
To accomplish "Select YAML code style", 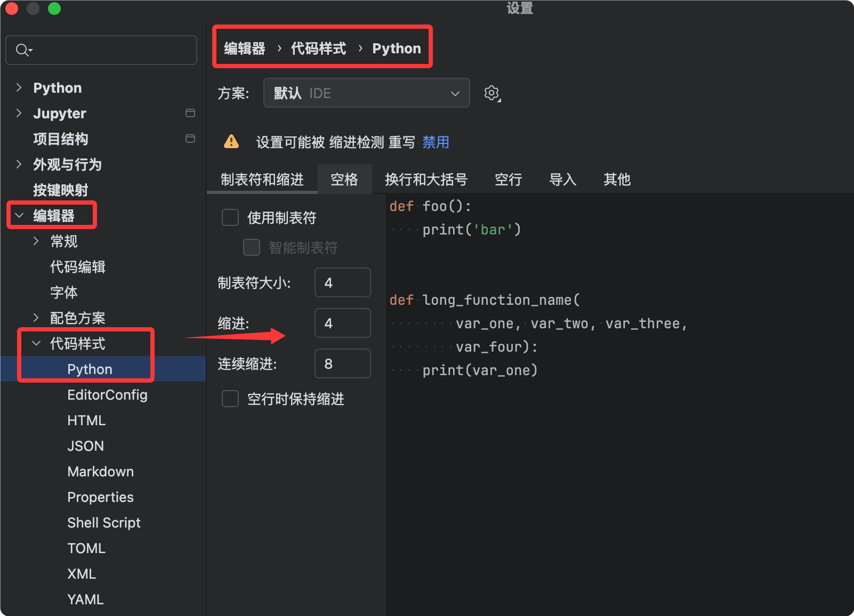I will click(86, 599).
